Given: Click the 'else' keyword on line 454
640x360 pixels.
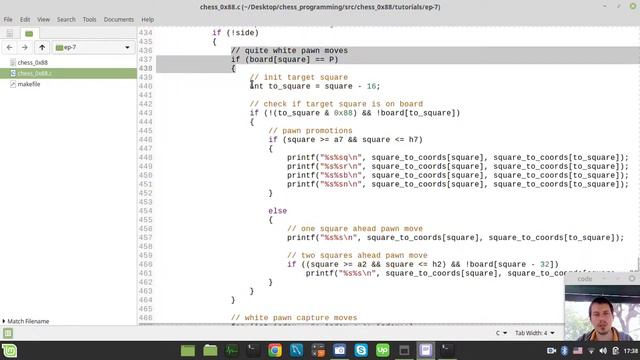Looking at the screenshot, I should tap(278, 211).
